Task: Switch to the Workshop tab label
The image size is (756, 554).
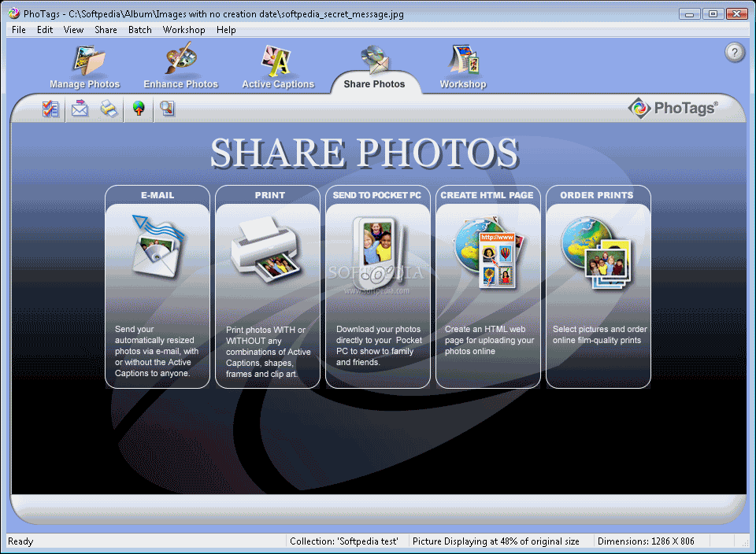Action: coord(463,84)
